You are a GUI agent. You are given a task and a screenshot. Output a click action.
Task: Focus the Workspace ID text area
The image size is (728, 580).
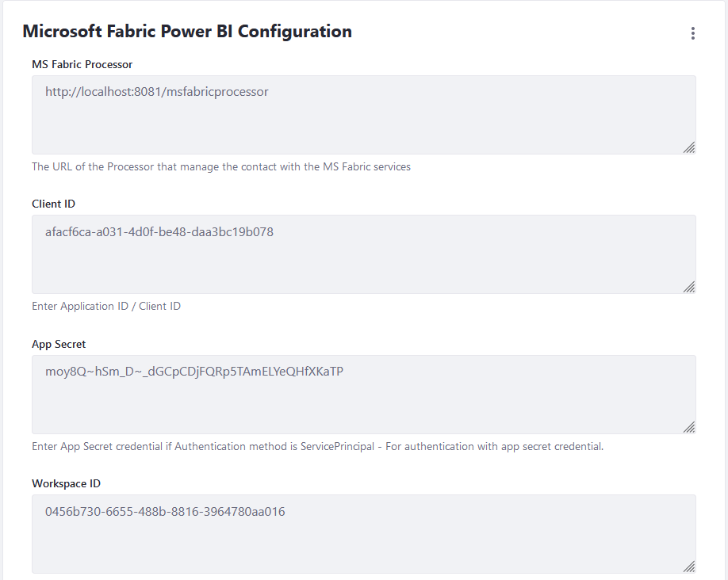click(x=363, y=542)
